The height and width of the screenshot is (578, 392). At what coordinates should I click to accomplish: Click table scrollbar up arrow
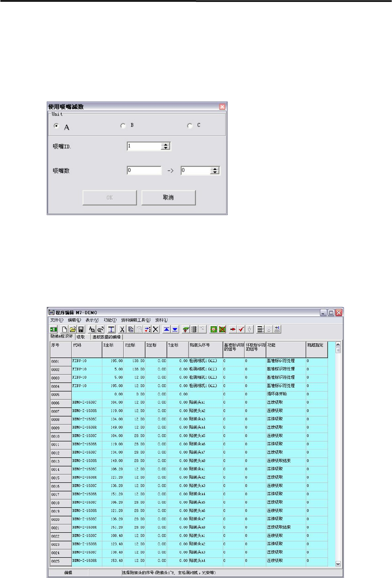tap(338, 345)
